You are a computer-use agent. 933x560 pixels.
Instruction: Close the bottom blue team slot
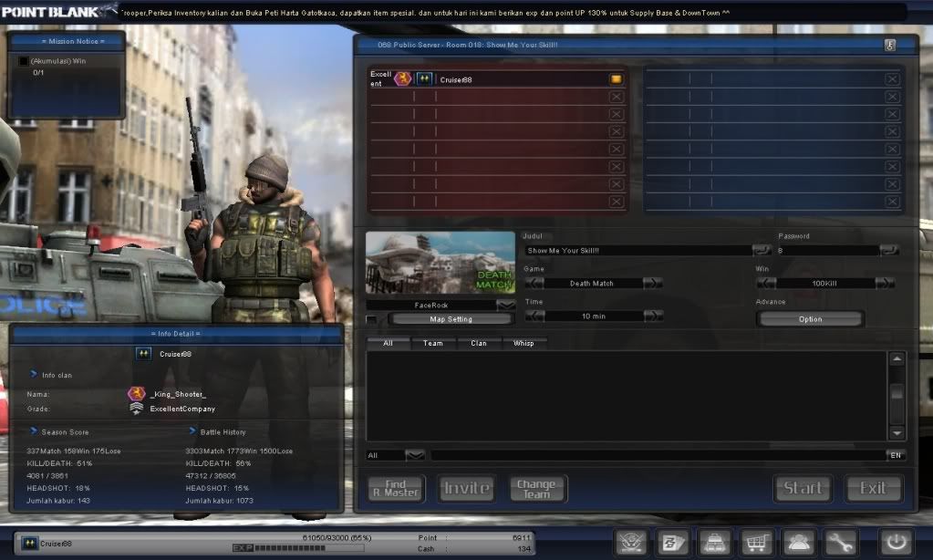(x=892, y=202)
